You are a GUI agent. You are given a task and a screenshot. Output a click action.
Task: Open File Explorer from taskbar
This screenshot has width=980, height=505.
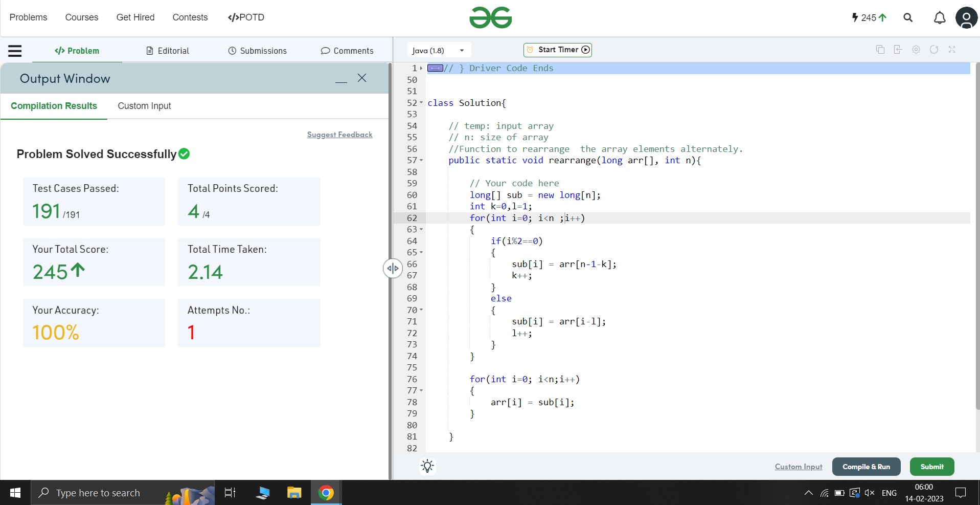[294, 493]
